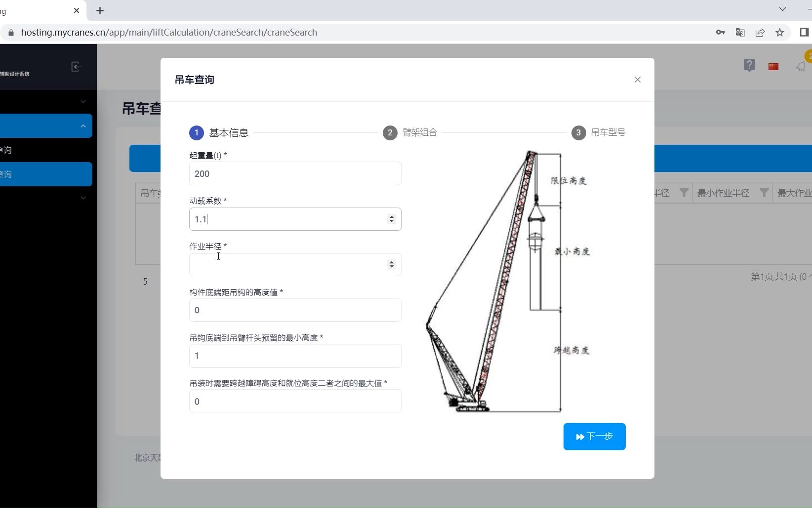The image size is (812, 508).
Task: Open the help question mark icon
Action: point(749,65)
